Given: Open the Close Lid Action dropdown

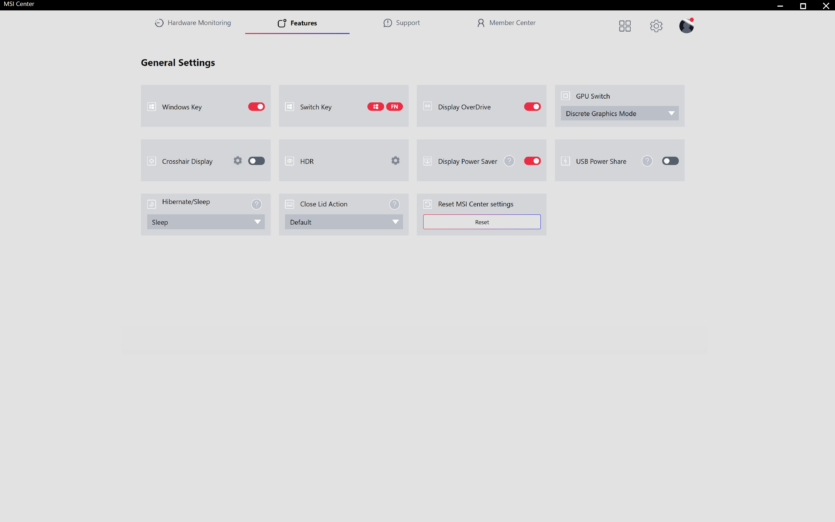Looking at the screenshot, I should [343, 222].
